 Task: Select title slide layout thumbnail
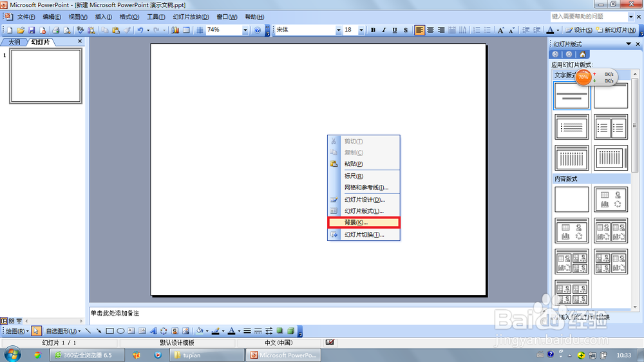coord(572,96)
